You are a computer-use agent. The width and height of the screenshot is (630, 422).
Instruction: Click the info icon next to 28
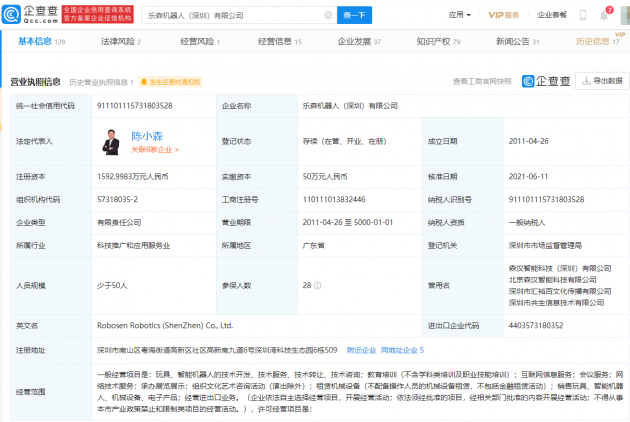point(317,286)
